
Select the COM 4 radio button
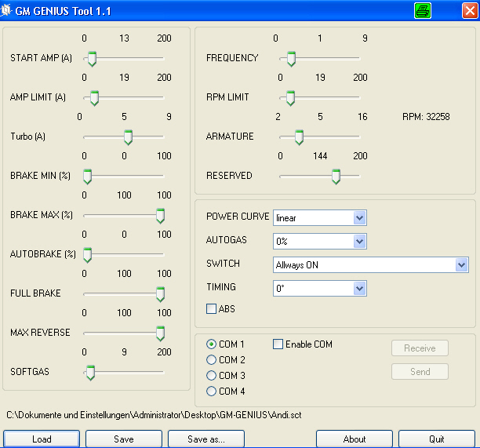211,391
